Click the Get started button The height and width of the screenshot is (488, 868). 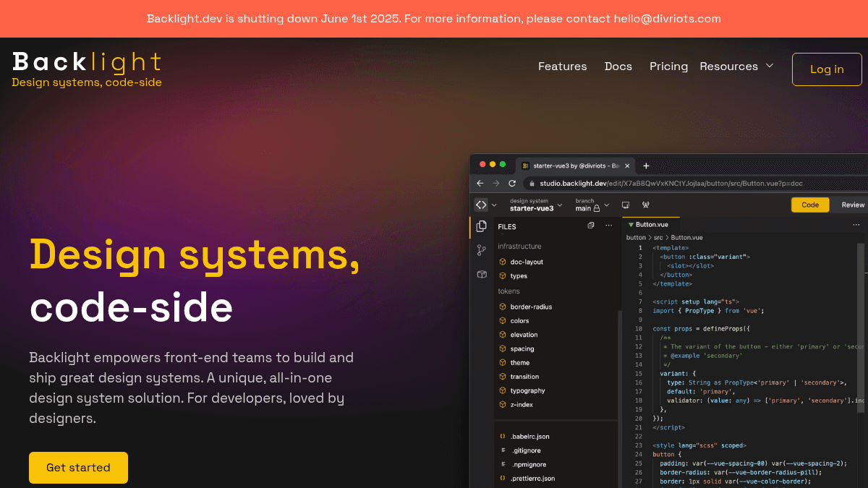pyautogui.click(x=78, y=468)
